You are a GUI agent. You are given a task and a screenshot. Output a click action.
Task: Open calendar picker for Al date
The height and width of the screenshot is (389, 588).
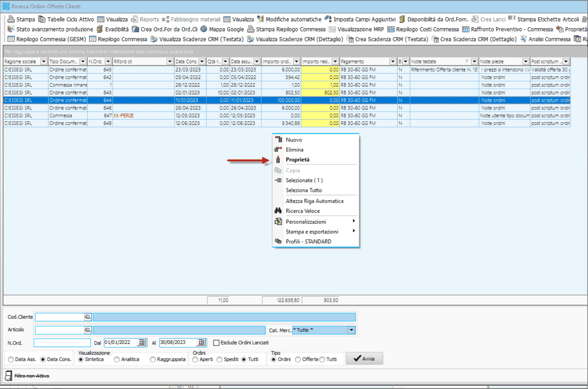[x=201, y=343]
